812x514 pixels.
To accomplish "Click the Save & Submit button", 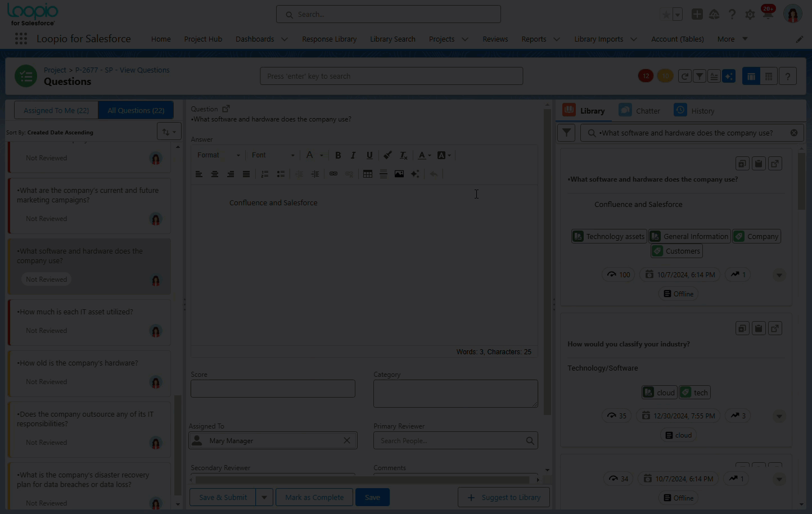I will click(x=223, y=497).
